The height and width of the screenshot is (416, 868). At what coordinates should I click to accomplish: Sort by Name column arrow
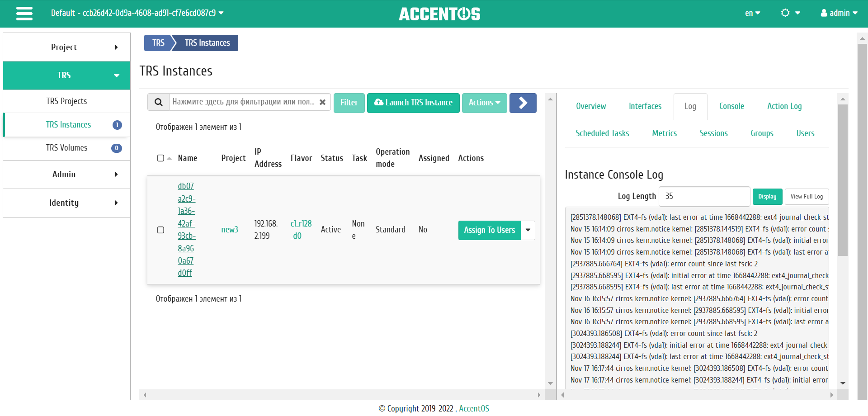point(170,158)
